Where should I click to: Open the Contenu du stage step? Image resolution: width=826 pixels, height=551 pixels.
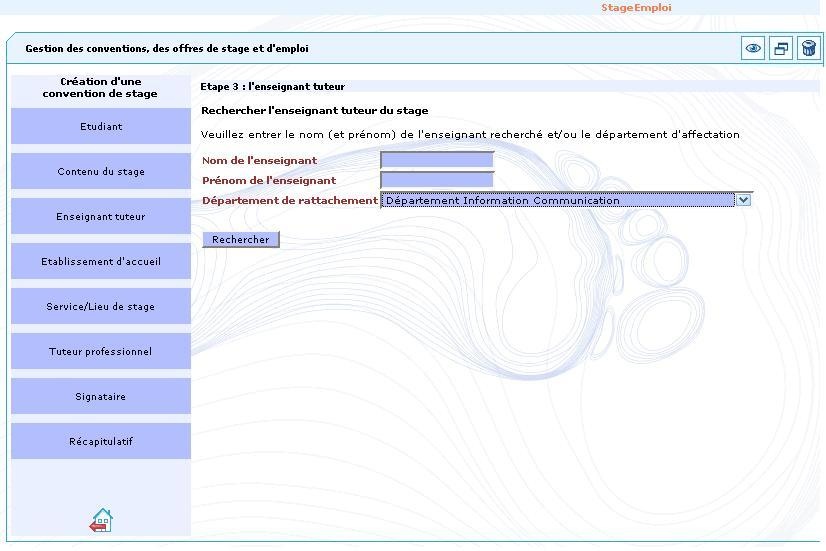pos(101,172)
